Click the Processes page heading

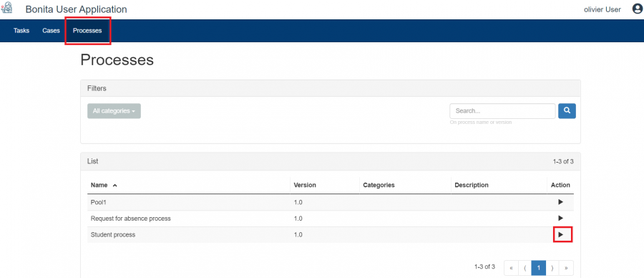click(x=117, y=60)
